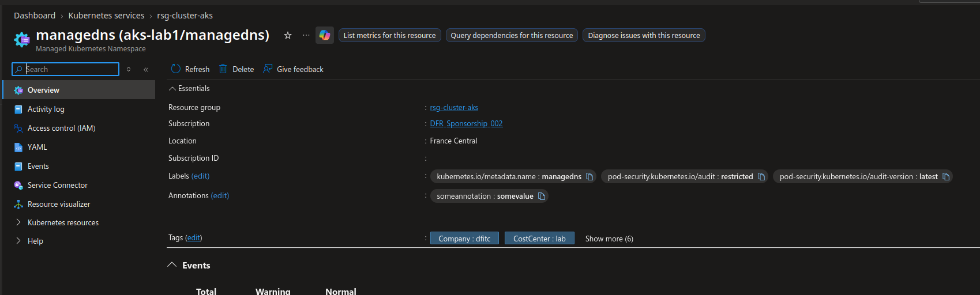This screenshot has height=295, width=980.
Task: Click the Activity log icon in sidebar
Action: point(18,109)
